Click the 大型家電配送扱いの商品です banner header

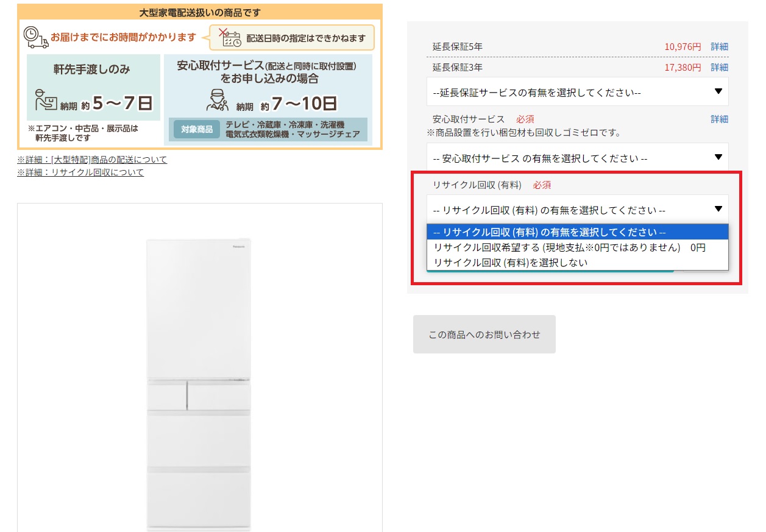pos(200,12)
